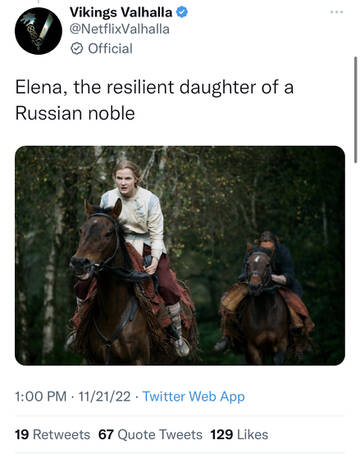Screen dimensions: 360x454
Task: Click the sword logo in the avatar
Action: click(x=46, y=27)
